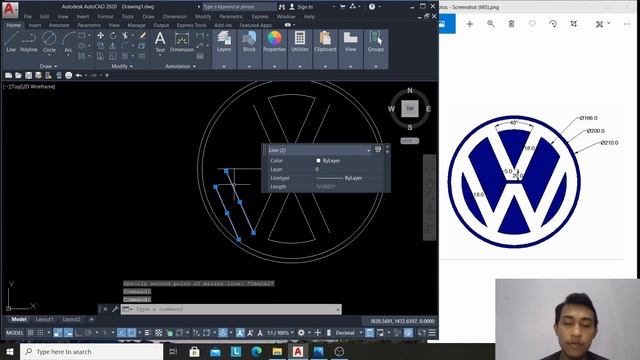Image resolution: width=640 pixels, height=360 pixels.
Task: Click the TOP face of the ViewCube
Action: tap(410, 109)
